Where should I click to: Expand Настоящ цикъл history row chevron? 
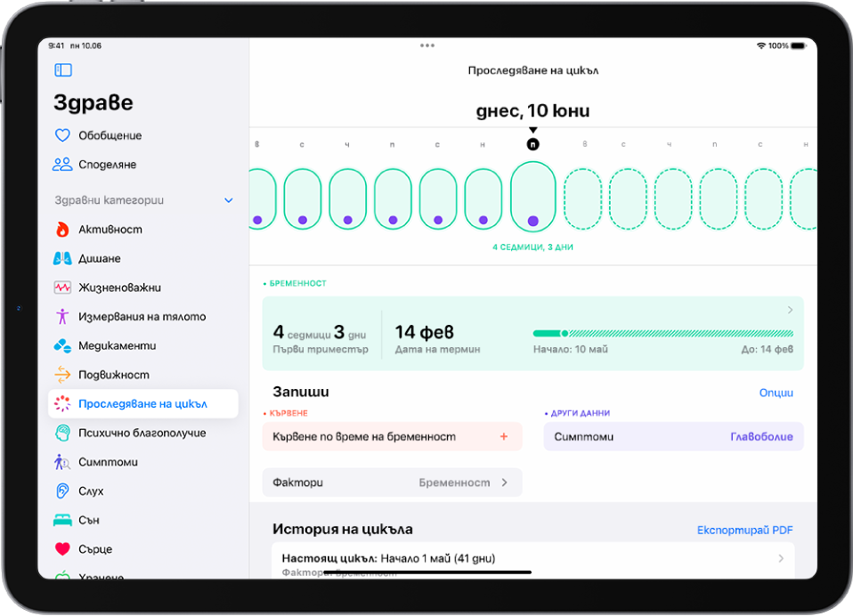781,558
